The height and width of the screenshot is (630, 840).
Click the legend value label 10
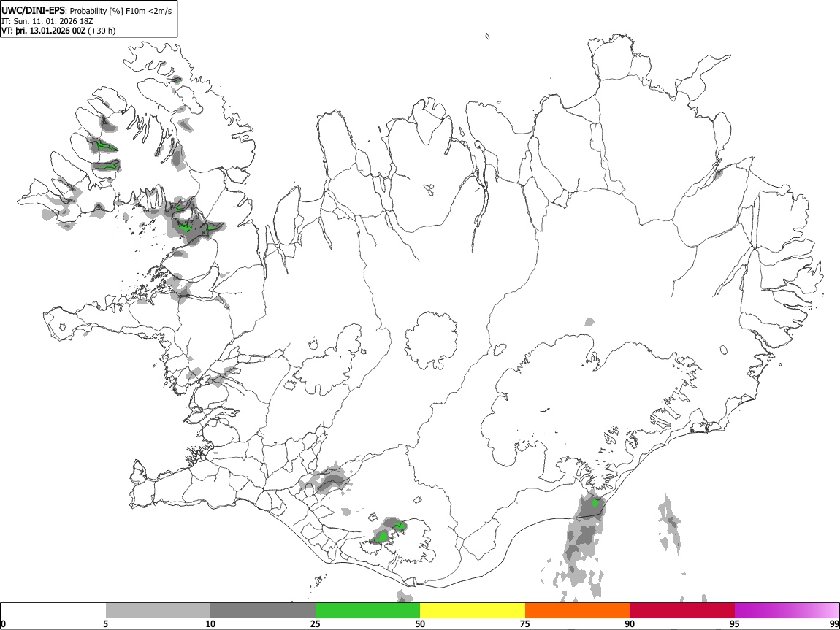point(210,623)
